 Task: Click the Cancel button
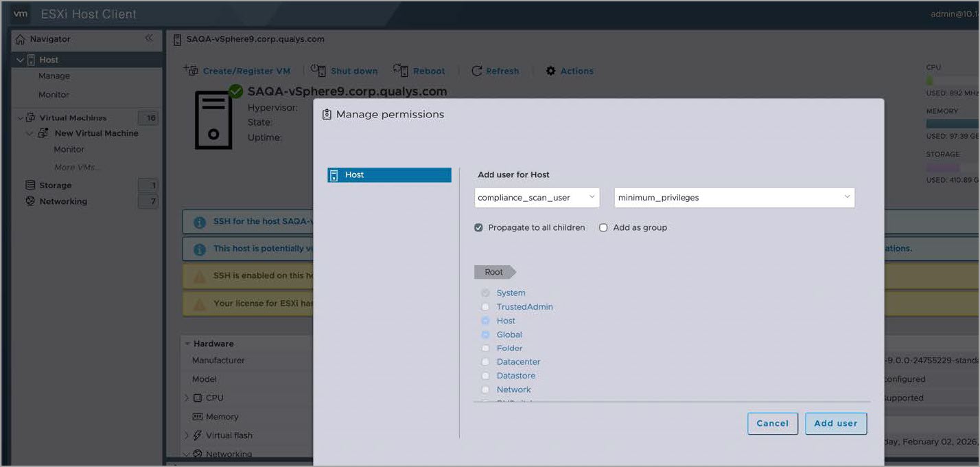[772, 423]
